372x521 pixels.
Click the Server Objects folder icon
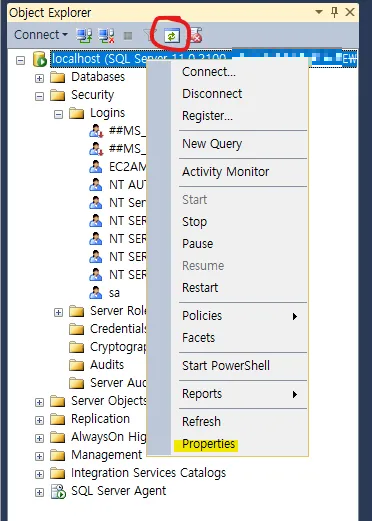(x=57, y=401)
